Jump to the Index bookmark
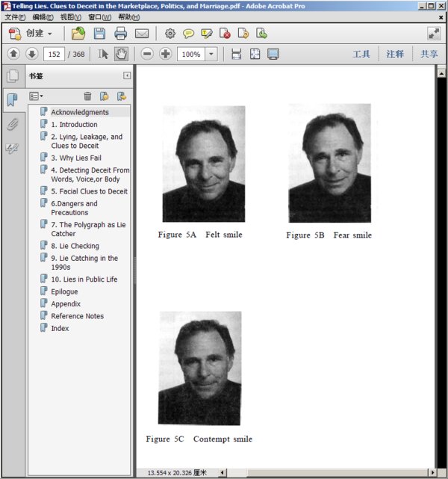This screenshot has height=479, width=448. click(x=60, y=328)
